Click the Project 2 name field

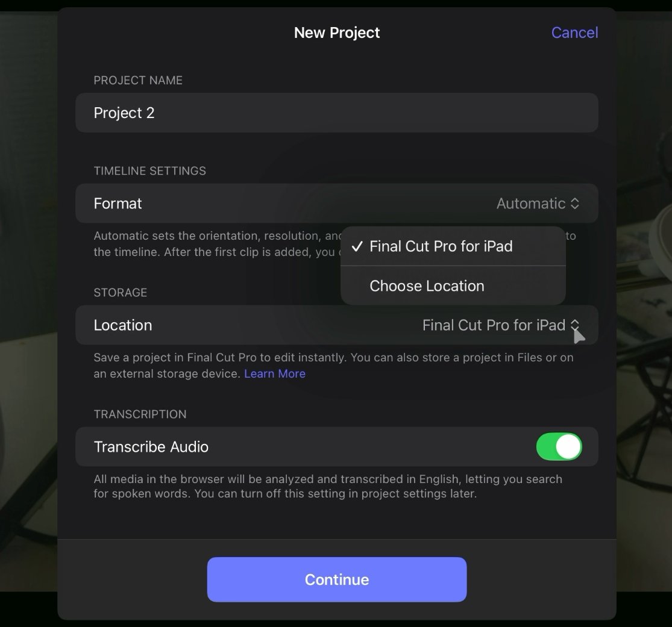point(336,113)
